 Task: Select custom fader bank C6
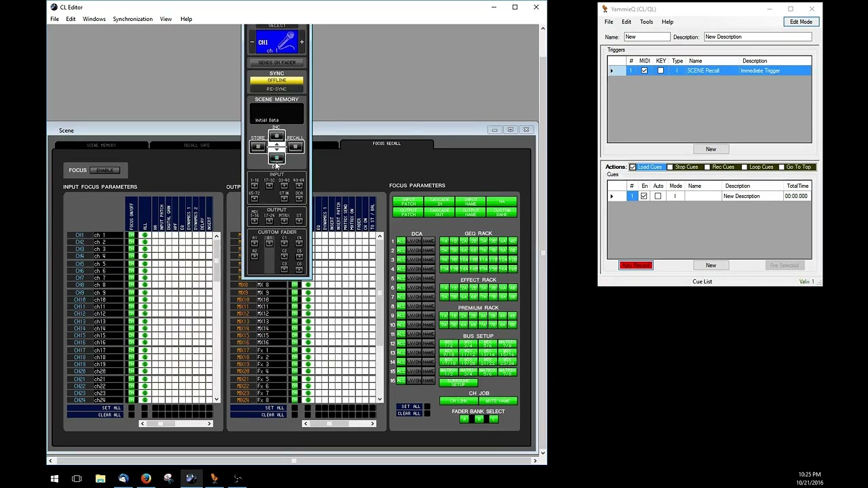coord(299,269)
